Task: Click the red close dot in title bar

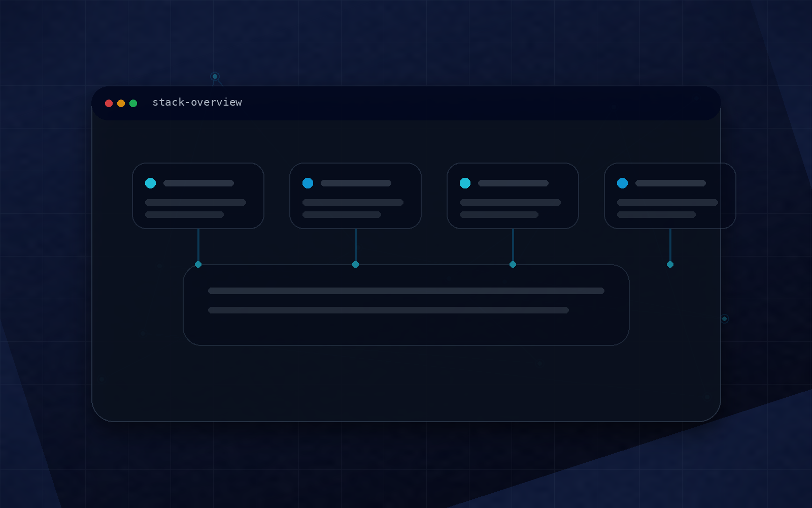Action: 109,103
